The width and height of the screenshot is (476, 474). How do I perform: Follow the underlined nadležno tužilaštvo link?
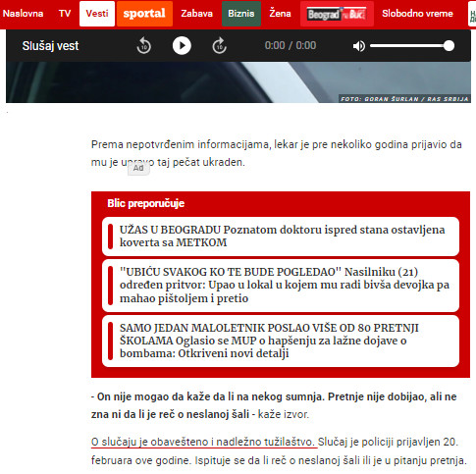coord(204,442)
